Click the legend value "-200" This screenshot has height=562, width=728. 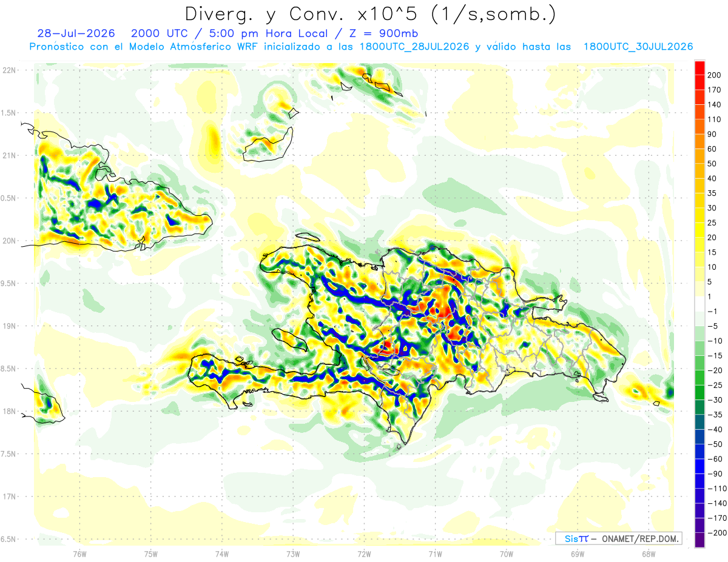pos(716,533)
